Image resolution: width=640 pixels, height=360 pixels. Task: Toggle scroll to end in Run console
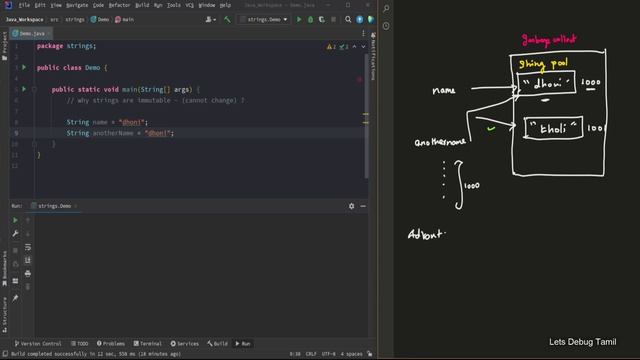pos(28,260)
